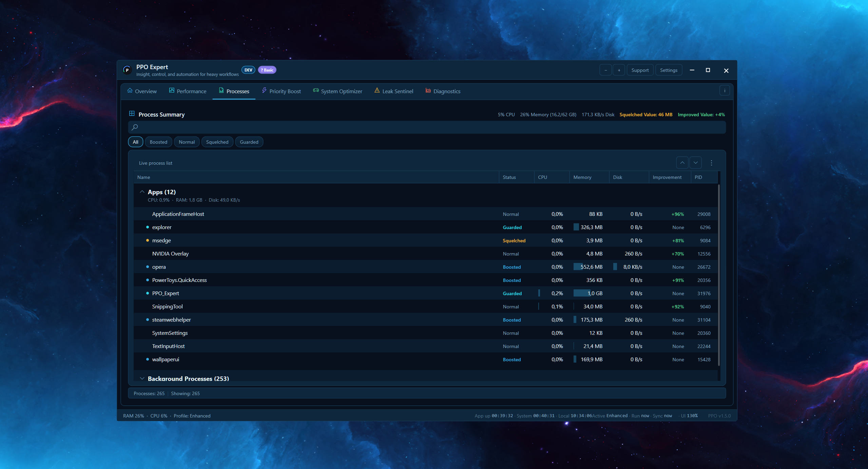Click Improved Value: +4% text
Screen dimensions: 868x469
[x=701, y=115]
